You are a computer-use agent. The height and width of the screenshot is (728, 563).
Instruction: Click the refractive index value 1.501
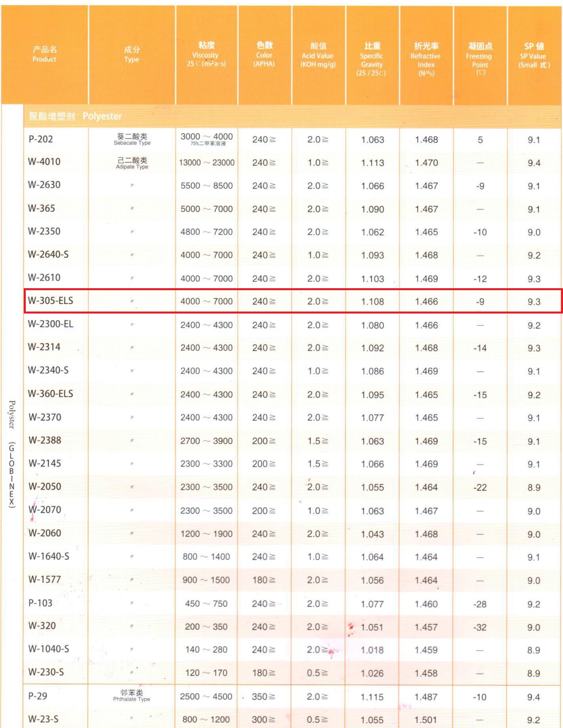pyautogui.click(x=426, y=720)
